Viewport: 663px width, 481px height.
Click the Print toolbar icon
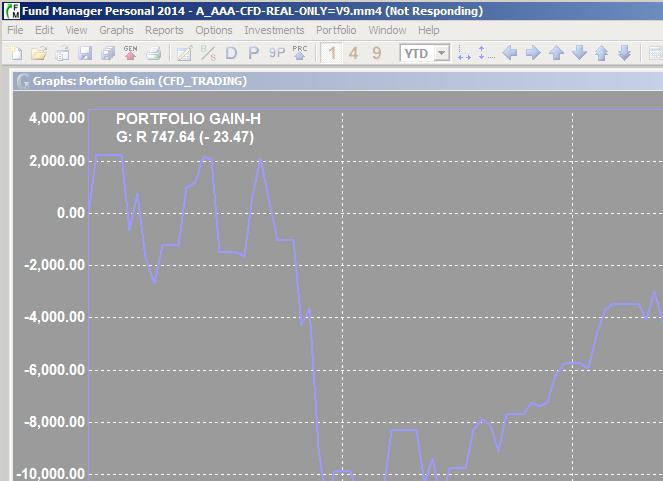pyautogui.click(x=153, y=53)
